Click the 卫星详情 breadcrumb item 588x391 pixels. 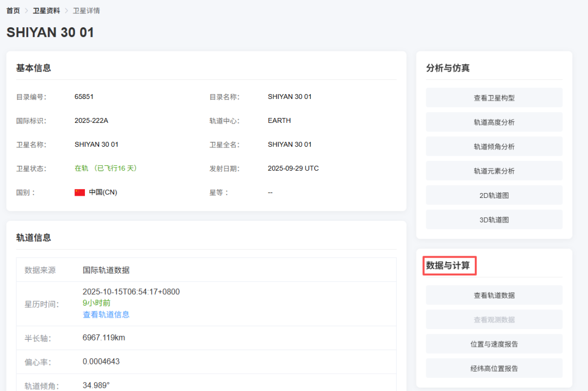point(87,11)
